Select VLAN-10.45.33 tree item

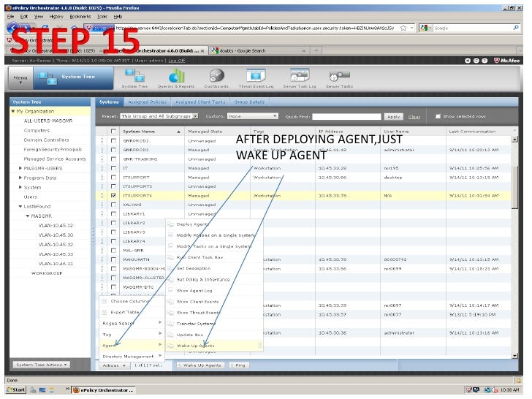[x=56, y=254]
